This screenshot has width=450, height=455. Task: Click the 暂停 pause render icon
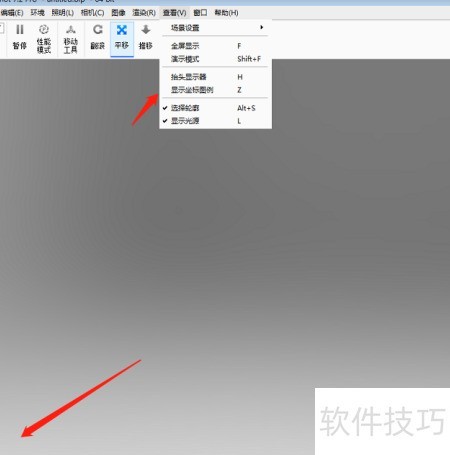pyautogui.click(x=20, y=37)
